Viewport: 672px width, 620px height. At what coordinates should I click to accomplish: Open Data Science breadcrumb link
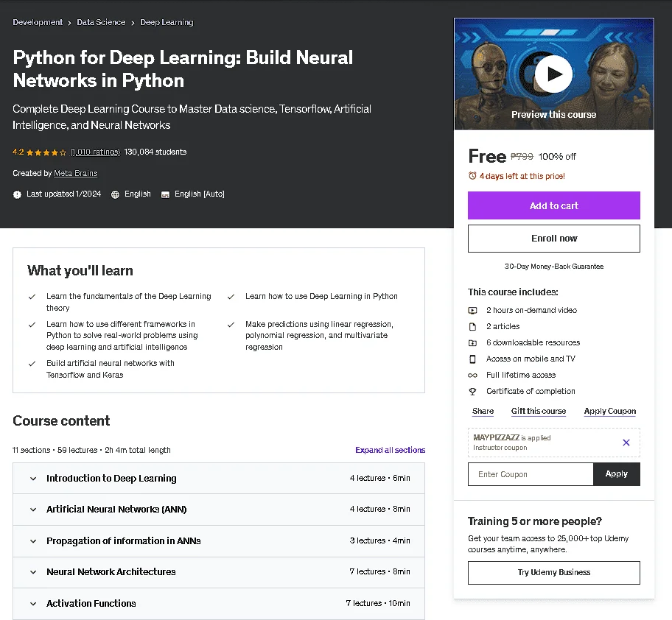point(101,22)
